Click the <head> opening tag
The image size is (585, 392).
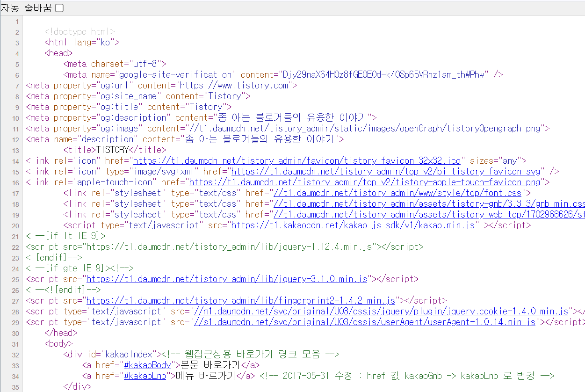point(59,53)
